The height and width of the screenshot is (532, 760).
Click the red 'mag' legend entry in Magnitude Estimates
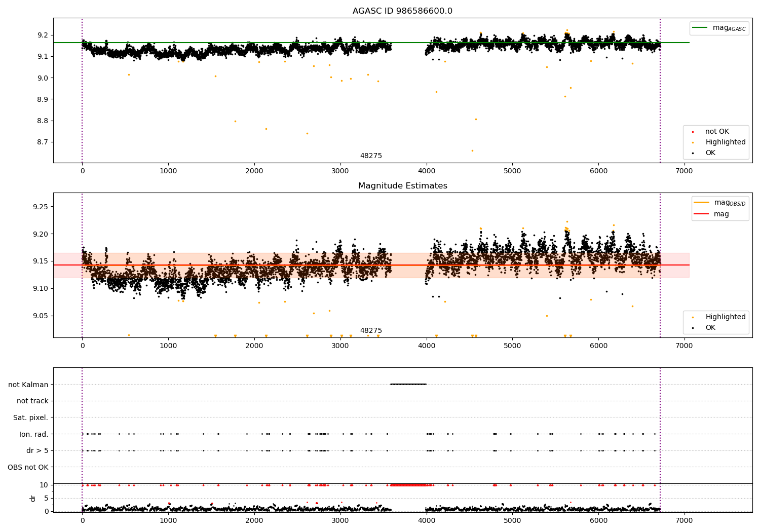point(711,214)
